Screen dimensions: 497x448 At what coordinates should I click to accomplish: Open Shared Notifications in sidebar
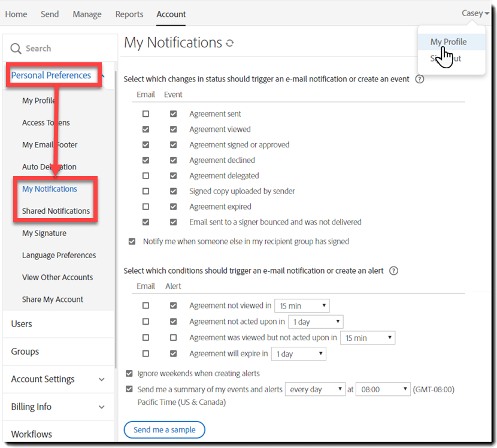click(x=56, y=211)
